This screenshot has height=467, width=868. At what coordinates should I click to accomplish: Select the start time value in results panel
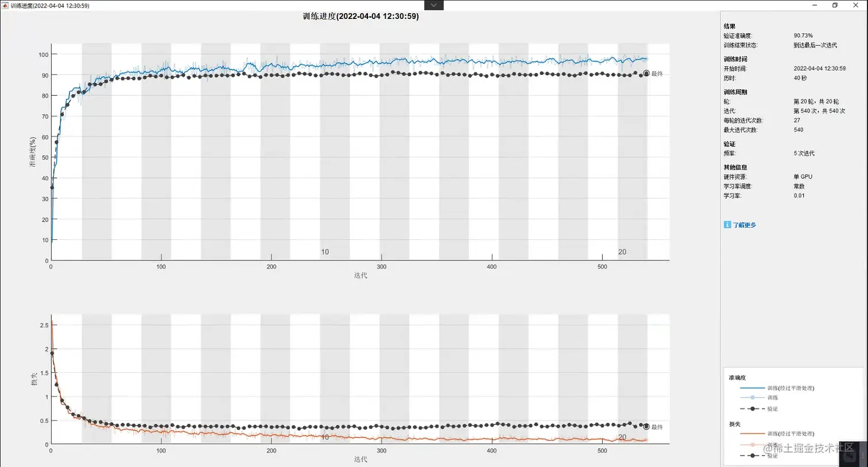820,68
